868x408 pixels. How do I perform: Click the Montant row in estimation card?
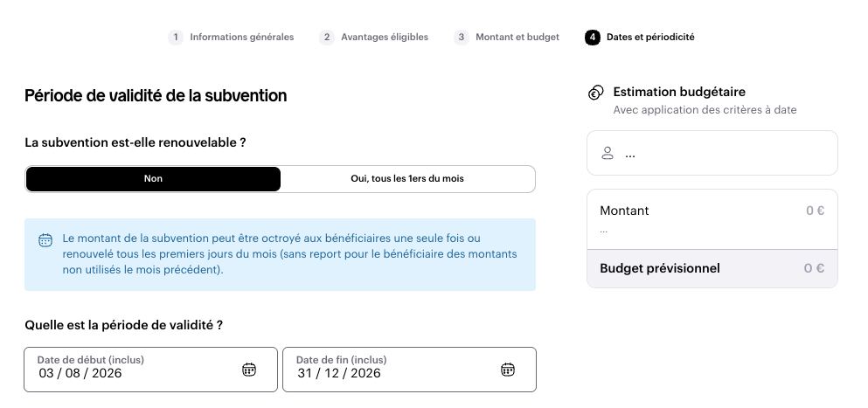[x=712, y=219]
